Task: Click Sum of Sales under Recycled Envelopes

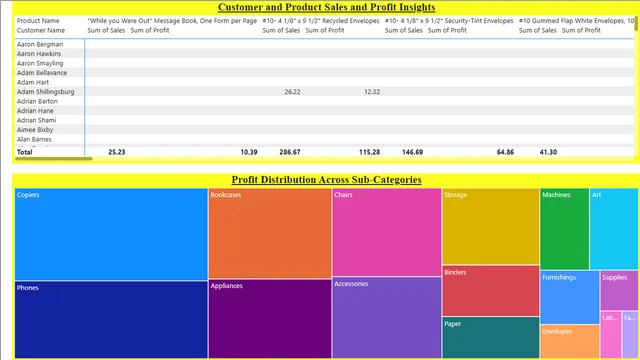Action: click(x=281, y=30)
